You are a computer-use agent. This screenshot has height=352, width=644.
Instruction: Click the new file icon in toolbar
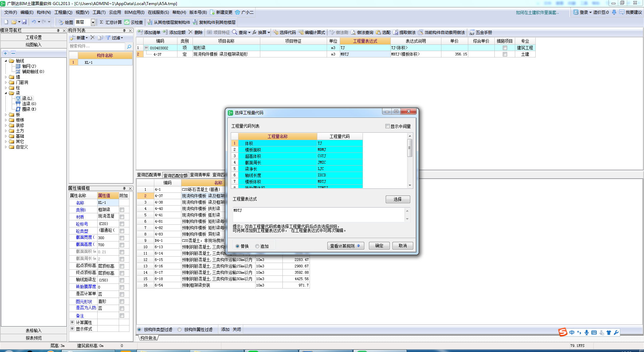(6, 22)
